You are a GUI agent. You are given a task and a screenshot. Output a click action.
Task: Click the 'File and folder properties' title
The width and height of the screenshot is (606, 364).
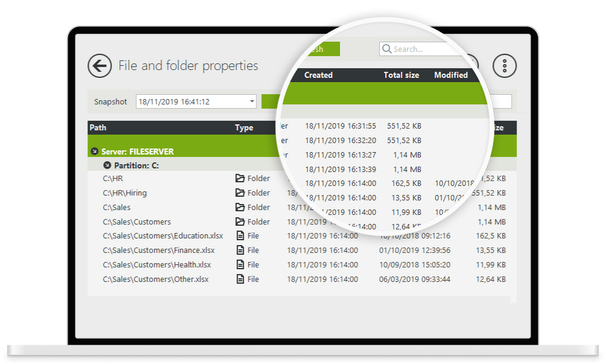[x=188, y=66]
